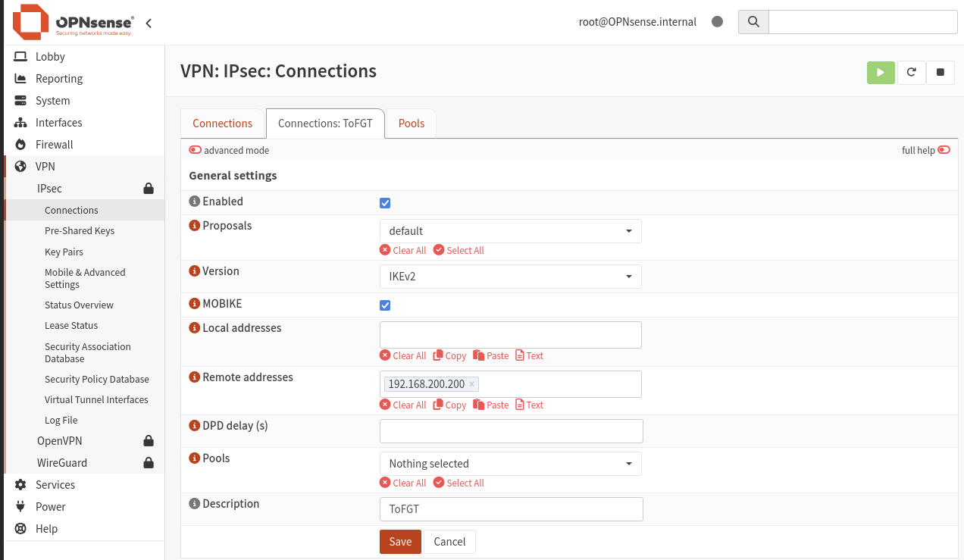
Task: Stop the IPsec service square icon
Action: tap(941, 73)
